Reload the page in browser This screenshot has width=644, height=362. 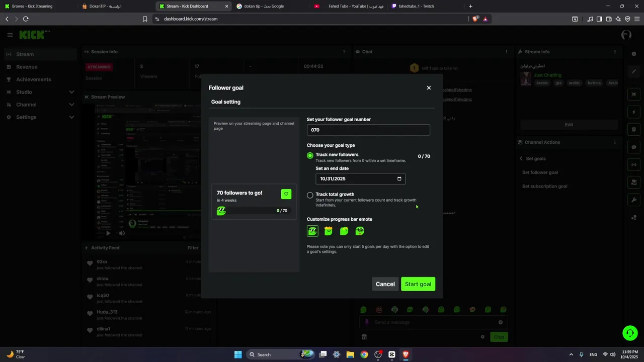click(x=26, y=19)
